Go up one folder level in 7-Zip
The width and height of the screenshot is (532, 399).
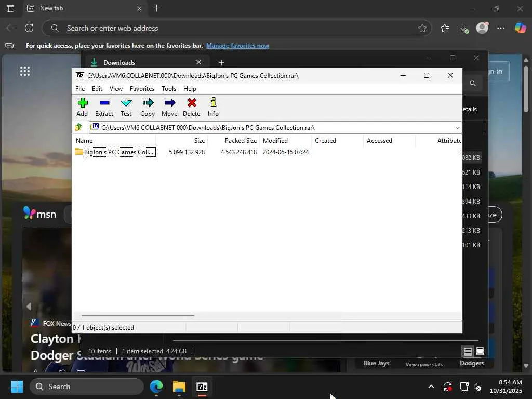pyautogui.click(x=78, y=127)
